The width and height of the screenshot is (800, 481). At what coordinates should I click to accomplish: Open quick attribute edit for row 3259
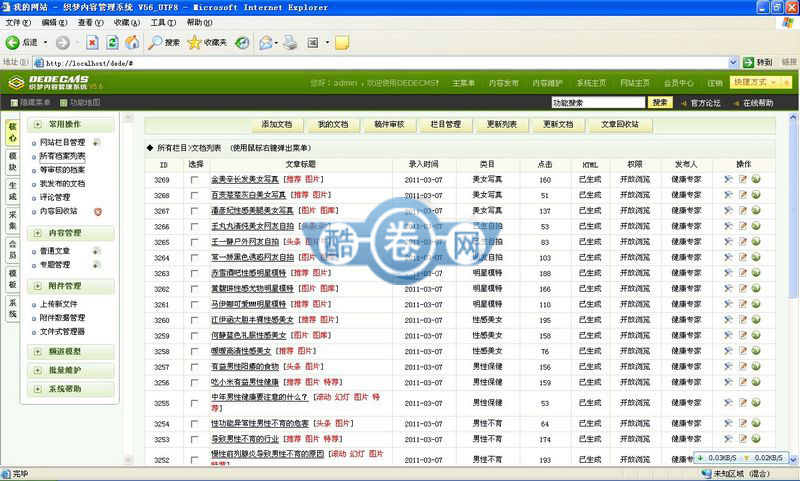click(728, 335)
